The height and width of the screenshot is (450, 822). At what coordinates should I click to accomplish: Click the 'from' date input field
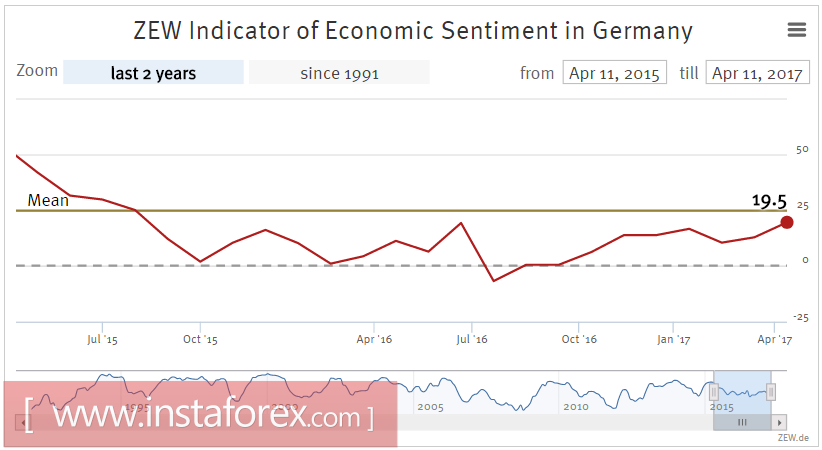tap(615, 73)
